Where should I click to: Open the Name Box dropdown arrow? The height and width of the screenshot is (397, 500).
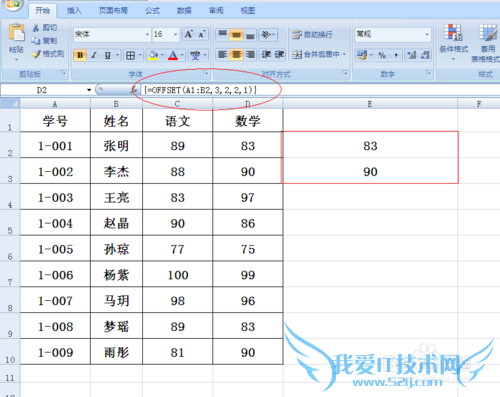[89, 90]
